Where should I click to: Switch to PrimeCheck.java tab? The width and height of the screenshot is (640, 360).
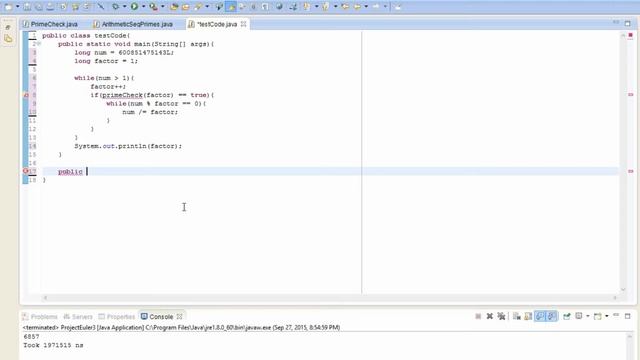point(51,24)
